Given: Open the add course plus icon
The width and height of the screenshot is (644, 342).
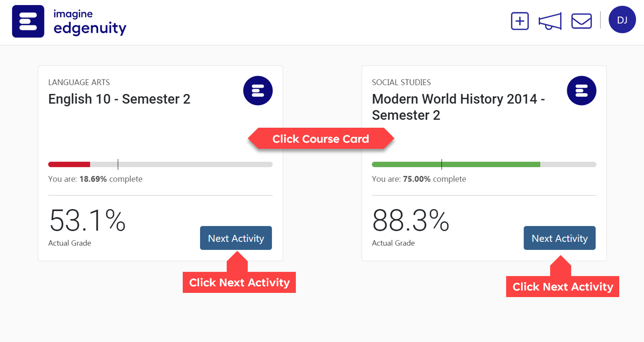Looking at the screenshot, I should tap(520, 22).
